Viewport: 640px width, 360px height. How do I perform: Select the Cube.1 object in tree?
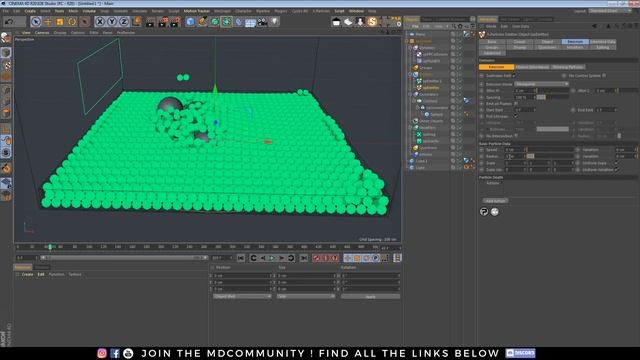coord(421,161)
